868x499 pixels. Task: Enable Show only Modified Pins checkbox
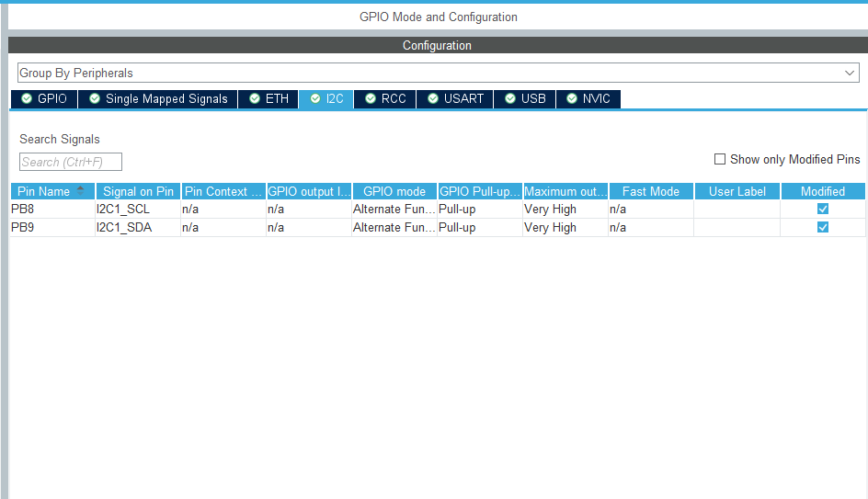[720, 159]
